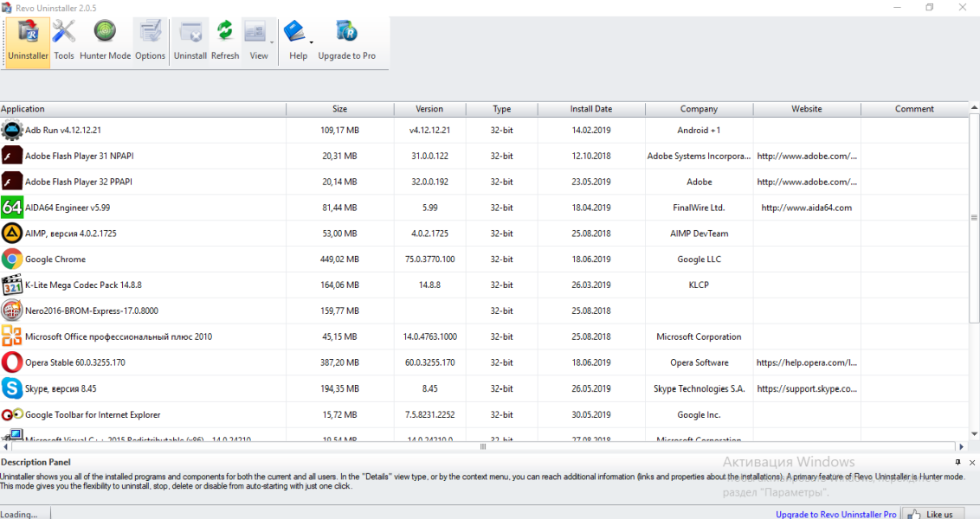Image resolution: width=980 pixels, height=519 pixels.
Task: Expand the View dropdown arrow
Action: click(x=272, y=42)
